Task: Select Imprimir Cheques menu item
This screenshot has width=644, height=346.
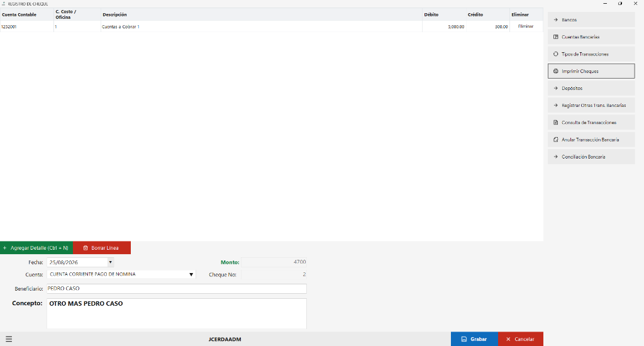Action: point(591,71)
